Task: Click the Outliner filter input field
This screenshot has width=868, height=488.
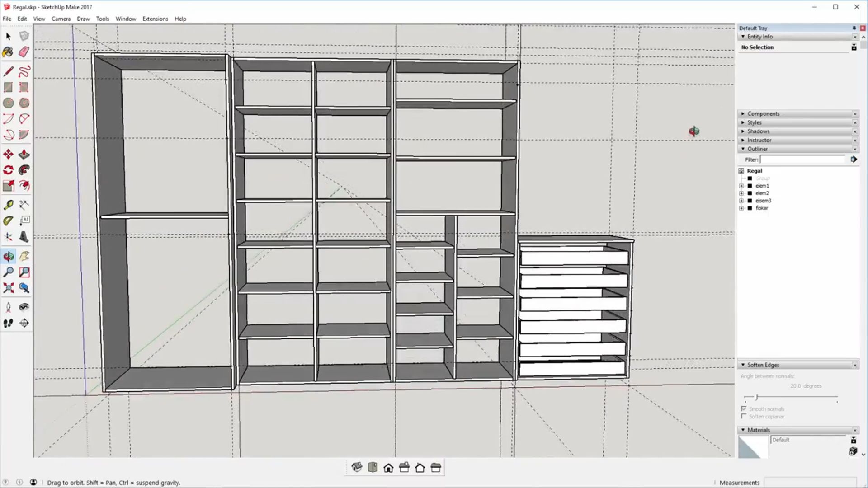Action: pyautogui.click(x=802, y=160)
